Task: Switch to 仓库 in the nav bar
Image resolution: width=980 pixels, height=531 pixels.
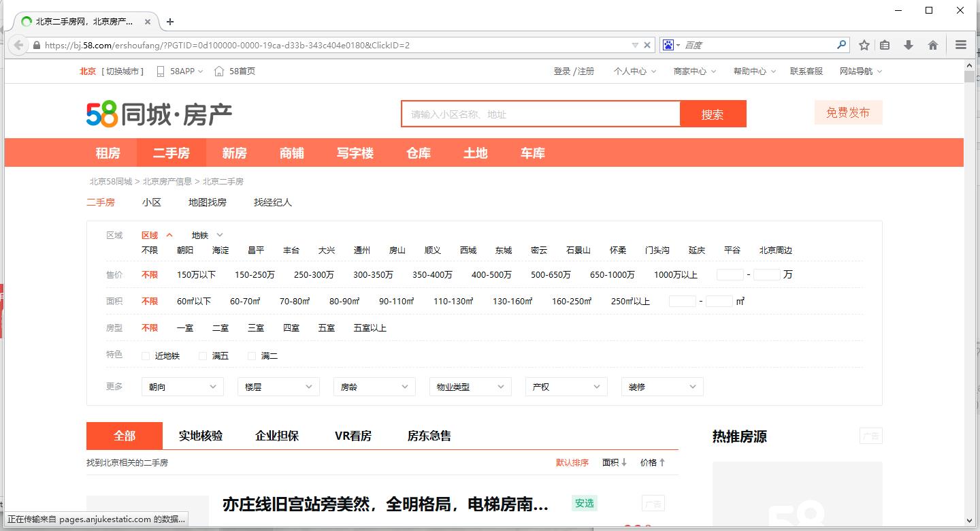Action: 418,153
